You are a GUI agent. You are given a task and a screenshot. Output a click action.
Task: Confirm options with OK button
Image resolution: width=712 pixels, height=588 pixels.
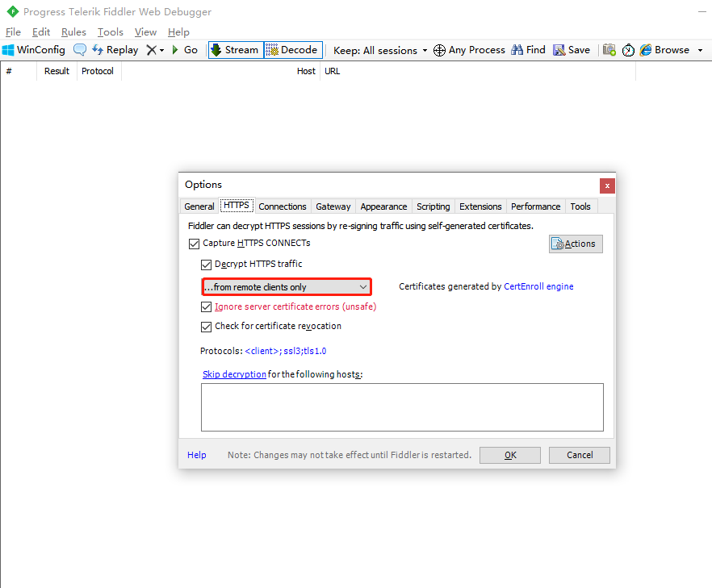coord(510,455)
